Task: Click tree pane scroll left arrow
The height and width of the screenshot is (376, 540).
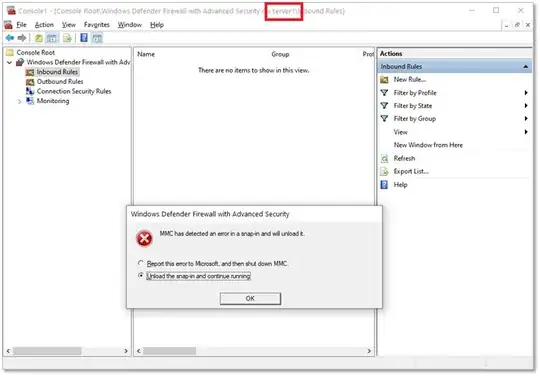Action: tap(8, 351)
